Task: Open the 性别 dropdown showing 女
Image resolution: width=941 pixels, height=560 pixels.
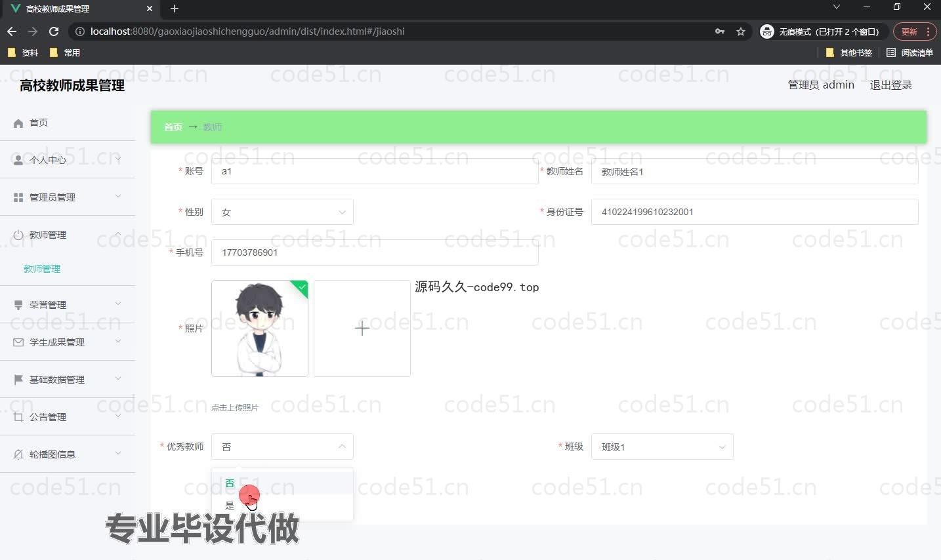Action: pyautogui.click(x=282, y=212)
